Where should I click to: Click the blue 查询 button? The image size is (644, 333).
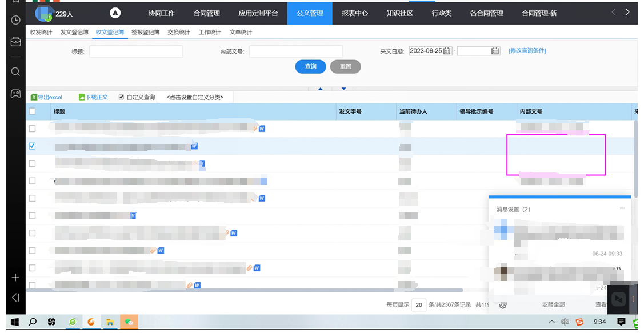(x=310, y=66)
